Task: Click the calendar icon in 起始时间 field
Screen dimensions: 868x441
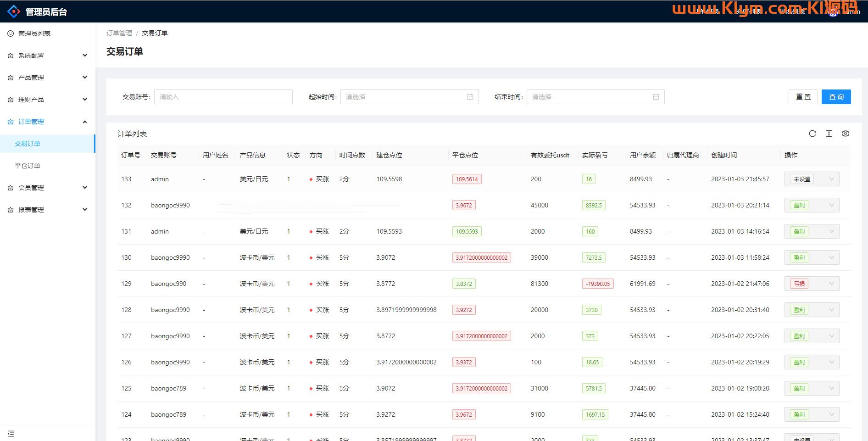Action: click(x=470, y=97)
